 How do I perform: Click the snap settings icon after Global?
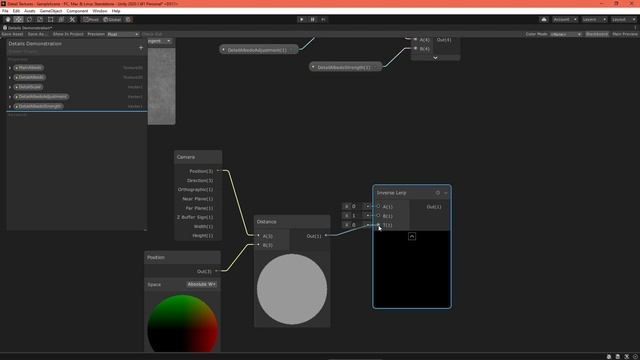pyautogui.click(x=128, y=20)
